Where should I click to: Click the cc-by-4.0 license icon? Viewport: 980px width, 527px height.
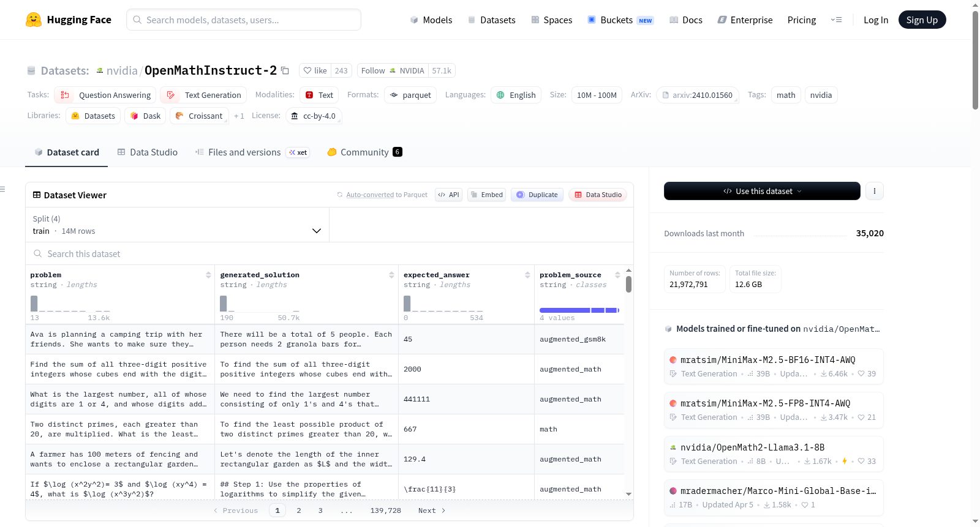(x=295, y=116)
